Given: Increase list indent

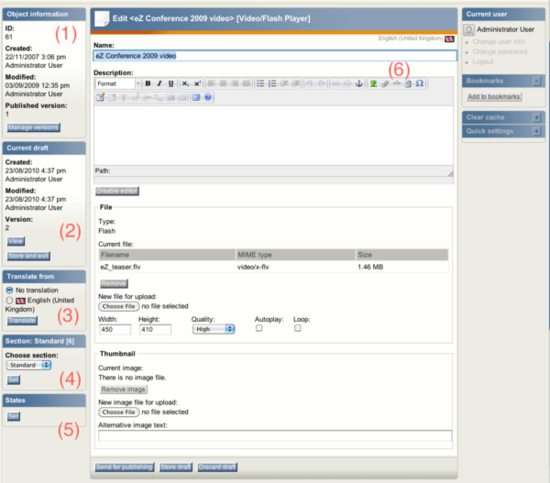Looking at the screenshot, I should pyautogui.click(x=296, y=83).
